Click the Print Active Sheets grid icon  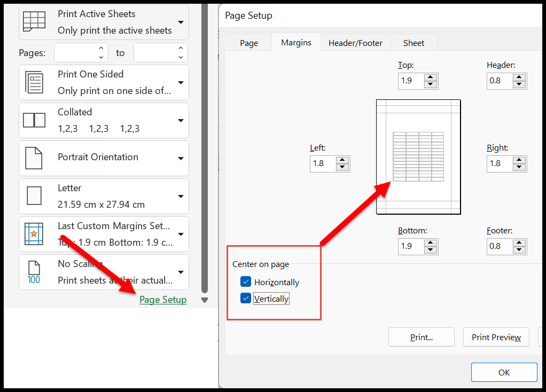click(x=34, y=21)
